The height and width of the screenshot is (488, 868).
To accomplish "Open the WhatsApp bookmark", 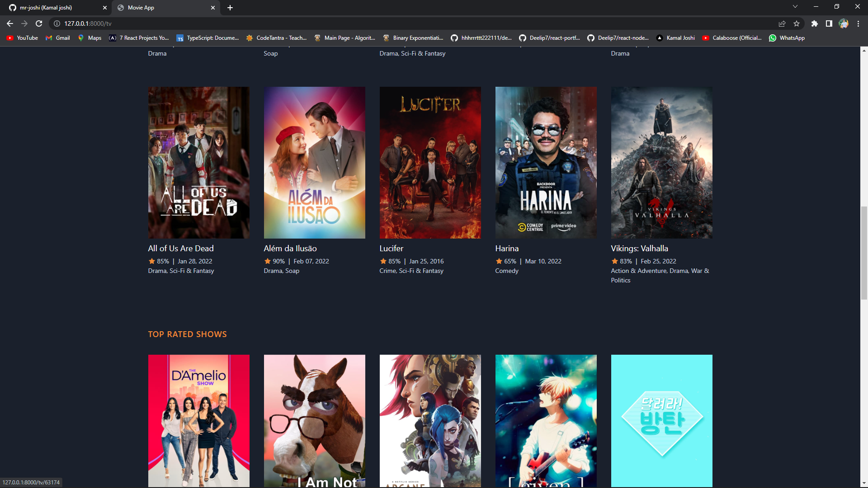I will click(x=787, y=38).
